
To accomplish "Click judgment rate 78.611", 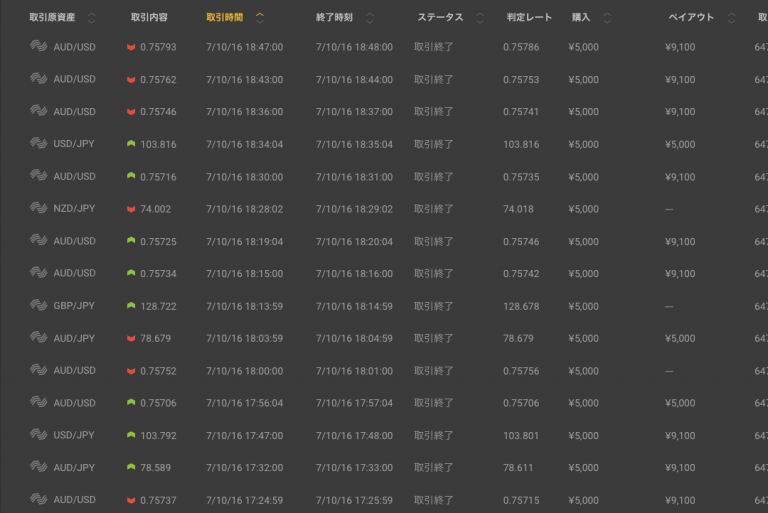I will [x=518, y=468].
